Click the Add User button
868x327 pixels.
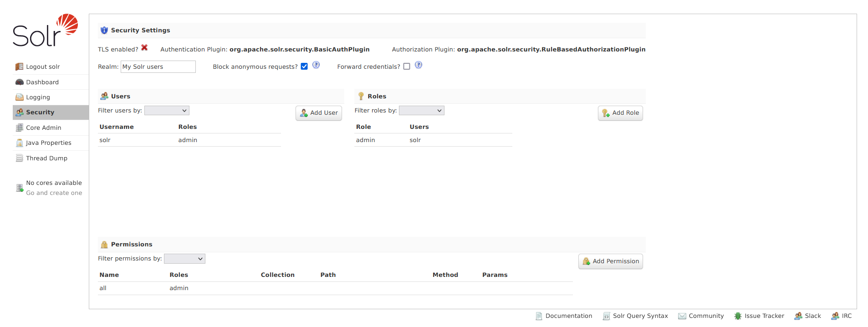319,113
